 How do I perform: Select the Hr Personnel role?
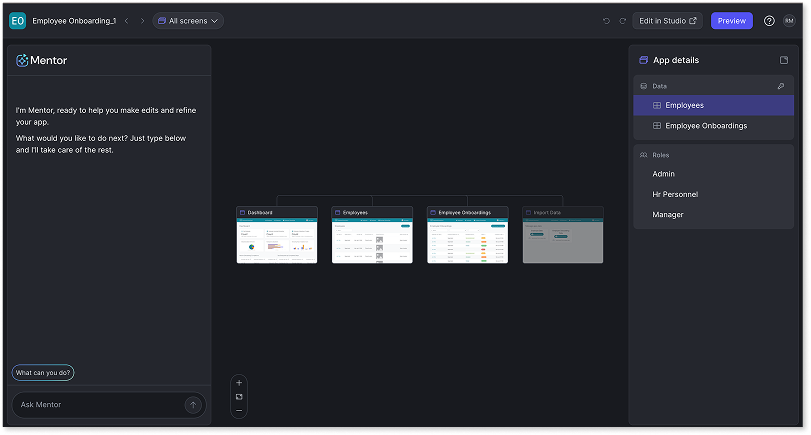675,194
